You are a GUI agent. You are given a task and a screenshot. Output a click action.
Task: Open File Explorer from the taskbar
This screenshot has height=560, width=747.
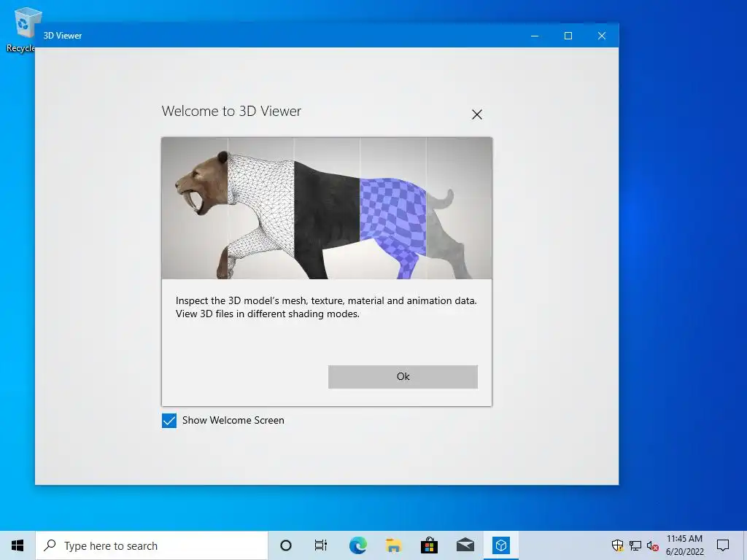[x=393, y=545]
